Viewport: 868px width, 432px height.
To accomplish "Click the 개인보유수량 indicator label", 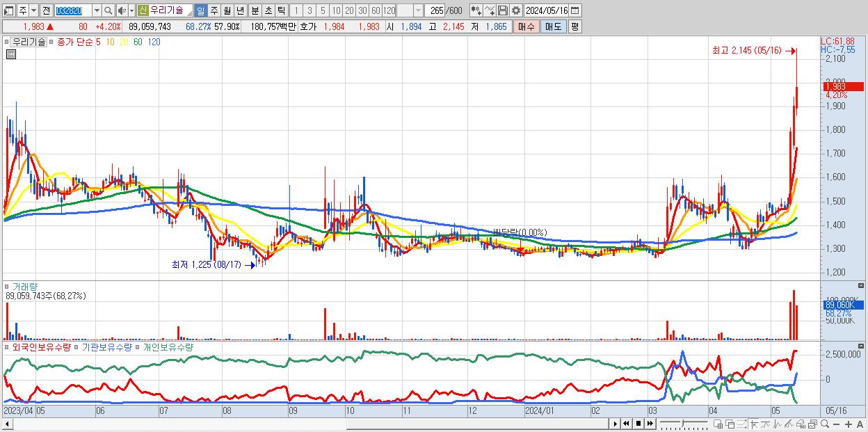I will (x=168, y=346).
